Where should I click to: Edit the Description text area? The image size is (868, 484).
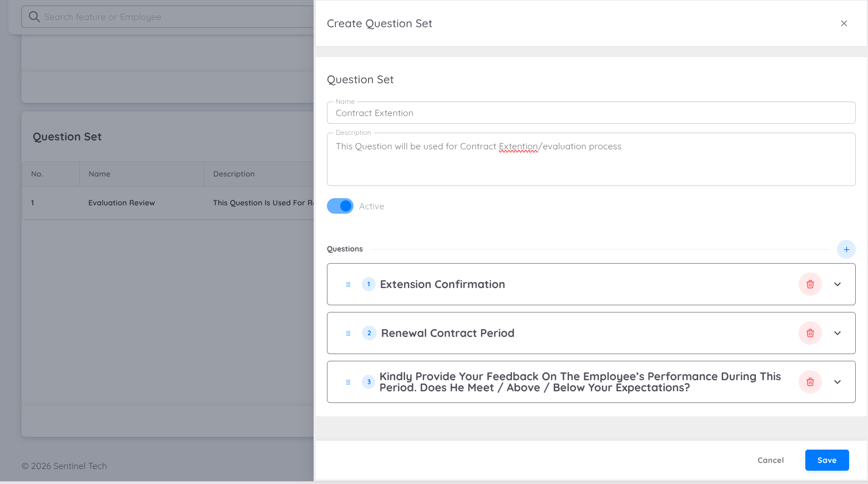(591, 159)
